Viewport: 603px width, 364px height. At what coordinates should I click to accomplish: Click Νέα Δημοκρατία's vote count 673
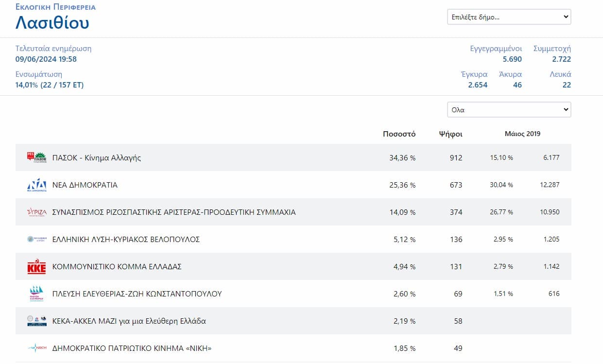[x=456, y=185]
